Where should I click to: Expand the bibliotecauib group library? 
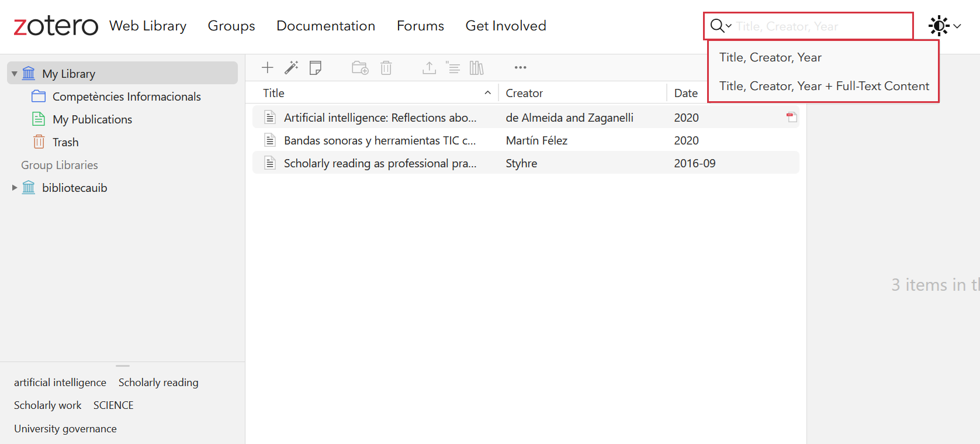click(15, 188)
